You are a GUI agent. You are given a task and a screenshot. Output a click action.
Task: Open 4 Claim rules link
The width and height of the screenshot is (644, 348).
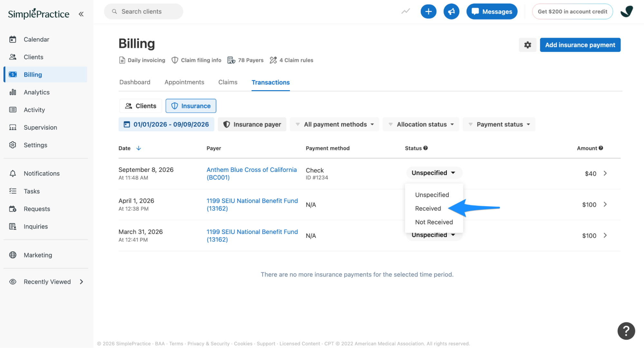(x=292, y=60)
